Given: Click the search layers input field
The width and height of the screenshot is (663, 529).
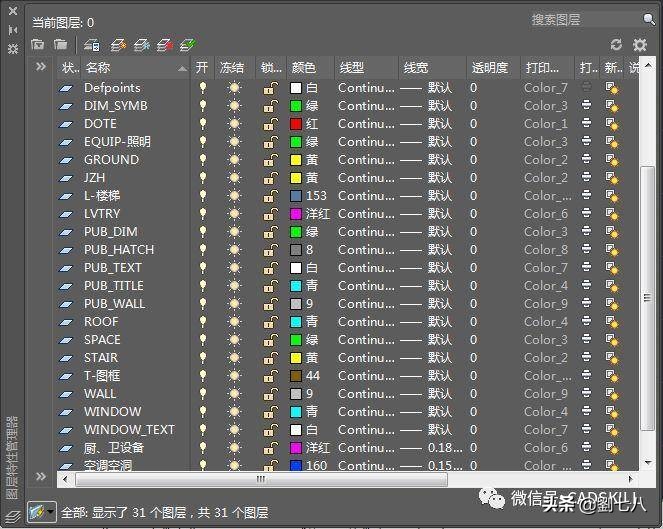Looking at the screenshot, I should pos(586,19).
